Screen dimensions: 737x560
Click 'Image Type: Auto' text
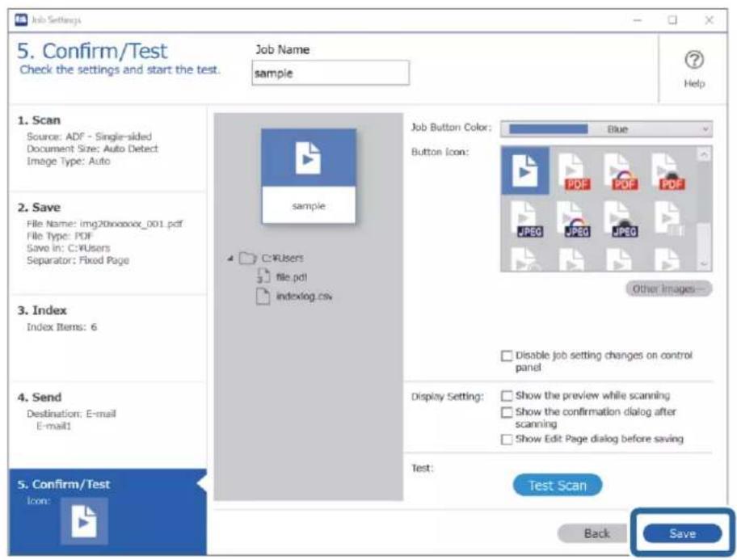coord(68,161)
